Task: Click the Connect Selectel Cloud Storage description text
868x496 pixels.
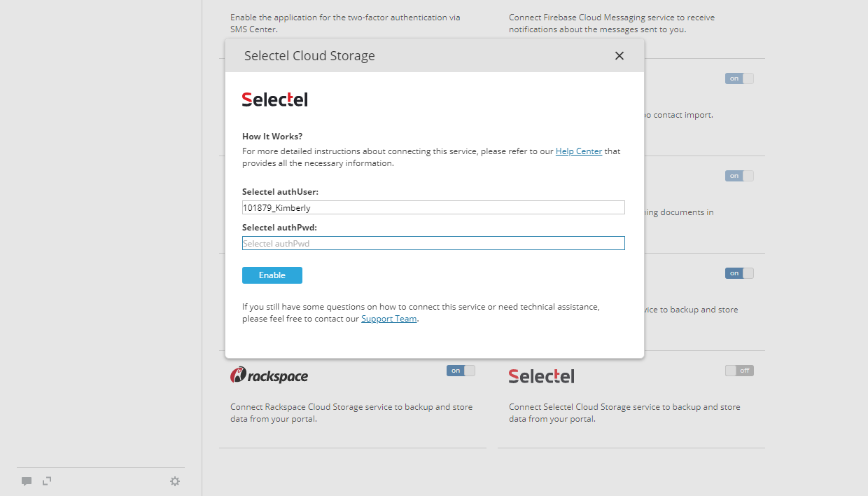Action: [x=624, y=413]
